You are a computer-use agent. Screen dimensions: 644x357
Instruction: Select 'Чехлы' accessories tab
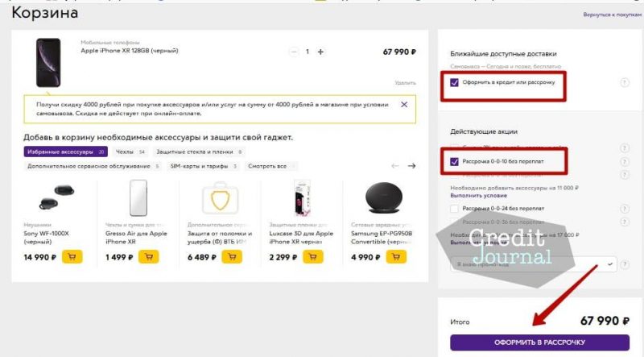tap(130, 152)
